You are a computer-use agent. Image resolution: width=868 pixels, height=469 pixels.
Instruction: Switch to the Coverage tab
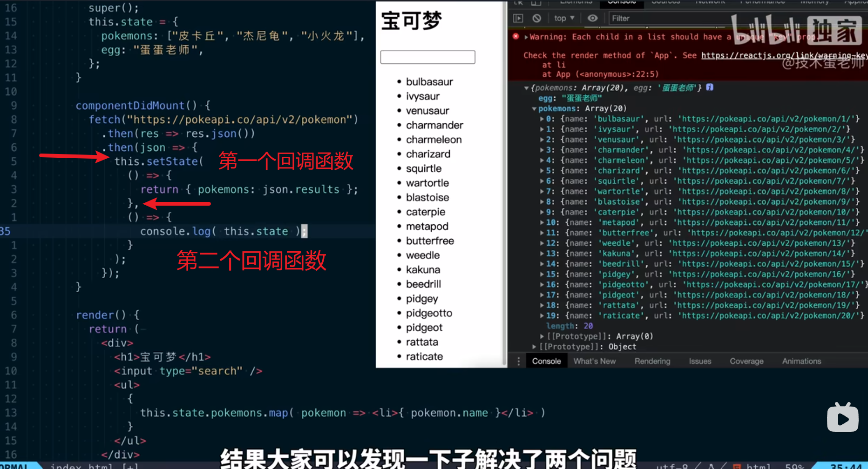(746, 361)
